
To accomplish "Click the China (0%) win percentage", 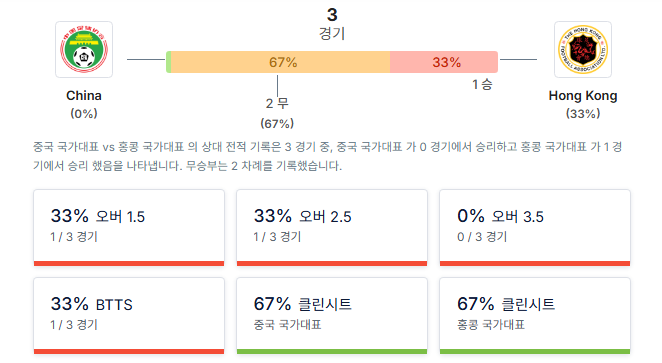I will 84,114.
